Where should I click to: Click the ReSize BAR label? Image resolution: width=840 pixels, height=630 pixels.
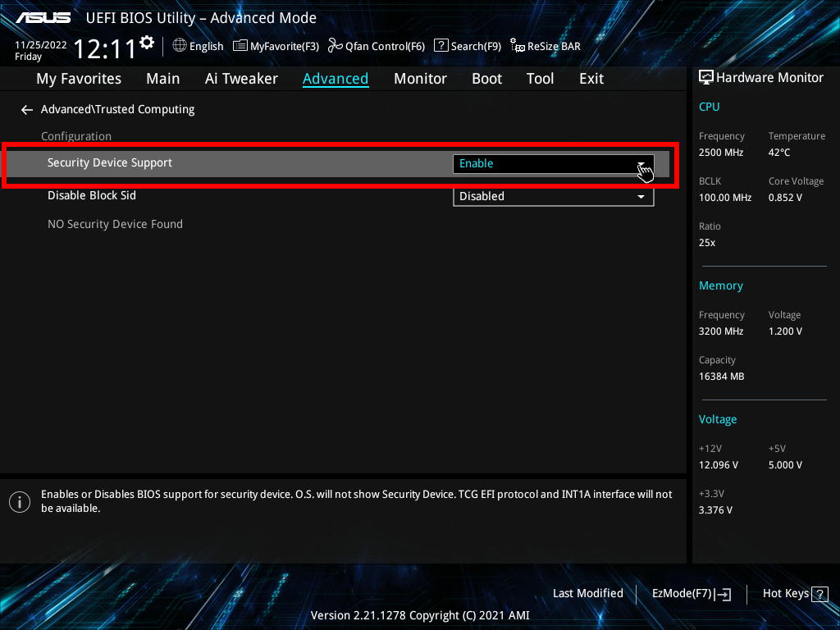[x=554, y=46]
